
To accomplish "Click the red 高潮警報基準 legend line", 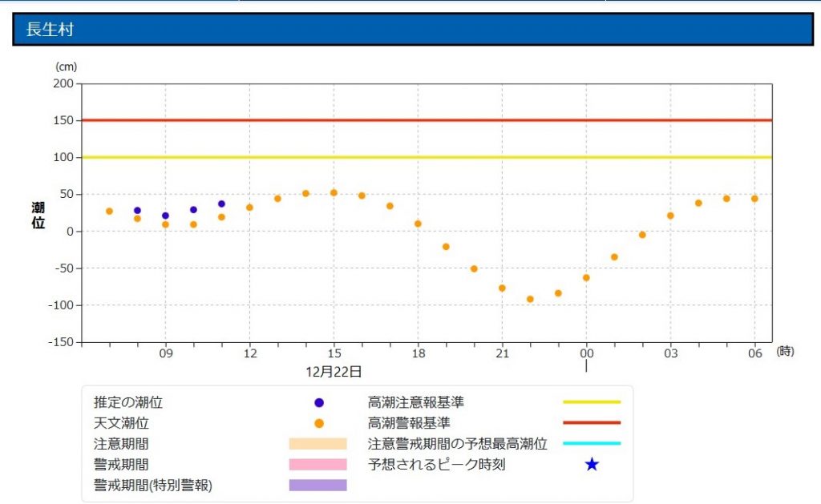I will (592, 422).
